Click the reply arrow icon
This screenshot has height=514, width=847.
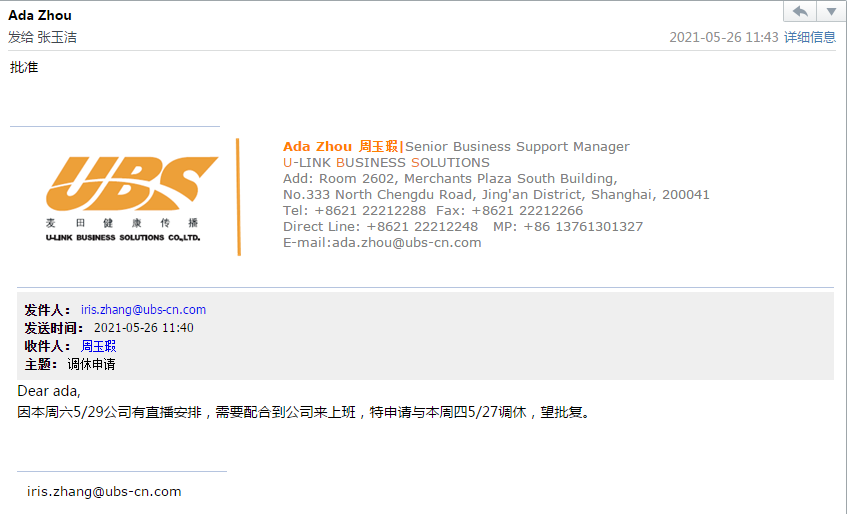tap(800, 11)
